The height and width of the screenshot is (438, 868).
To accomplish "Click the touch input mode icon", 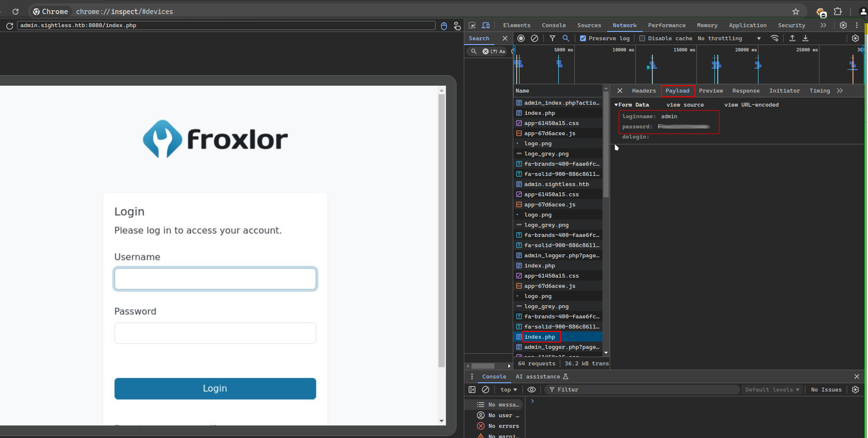I will pos(457,26).
